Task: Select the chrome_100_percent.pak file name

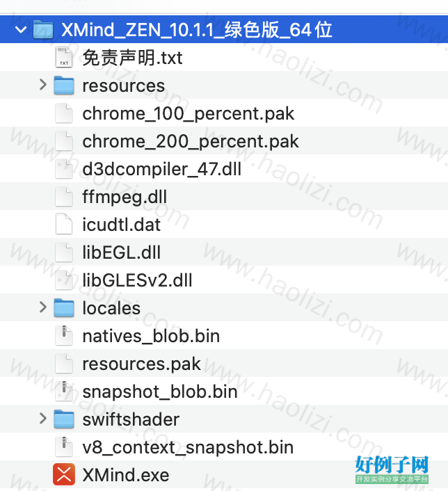Action: (x=189, y=114)
